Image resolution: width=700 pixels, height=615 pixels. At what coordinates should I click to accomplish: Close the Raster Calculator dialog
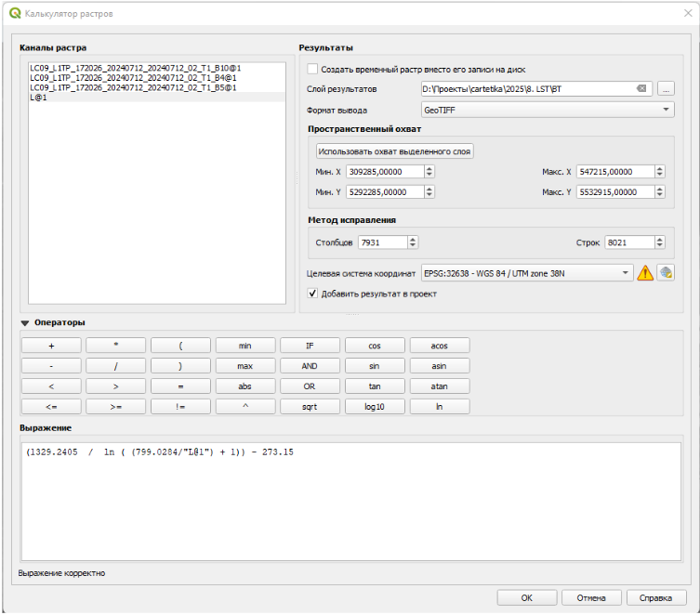tap(688, 13)
